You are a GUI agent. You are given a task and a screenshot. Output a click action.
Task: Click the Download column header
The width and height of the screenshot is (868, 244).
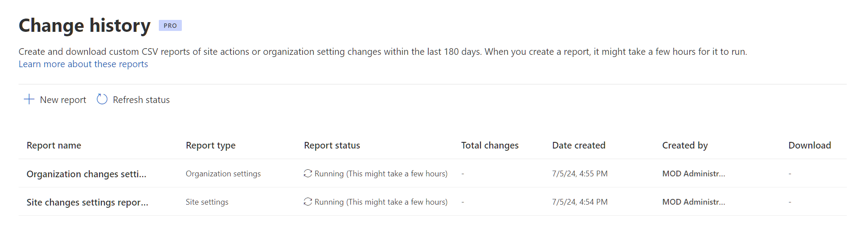810,145
